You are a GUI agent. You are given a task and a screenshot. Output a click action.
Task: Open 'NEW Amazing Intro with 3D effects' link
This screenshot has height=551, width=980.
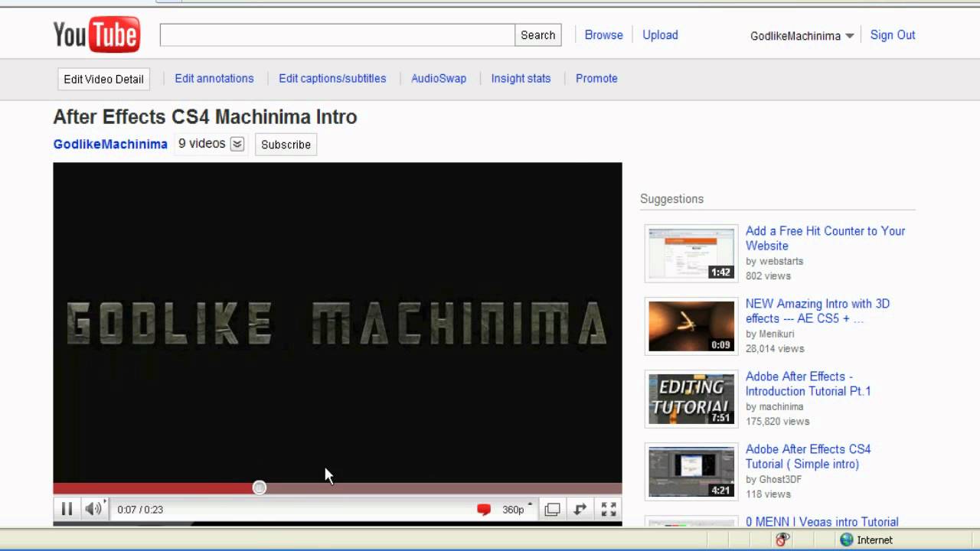[x=818, y=311]
